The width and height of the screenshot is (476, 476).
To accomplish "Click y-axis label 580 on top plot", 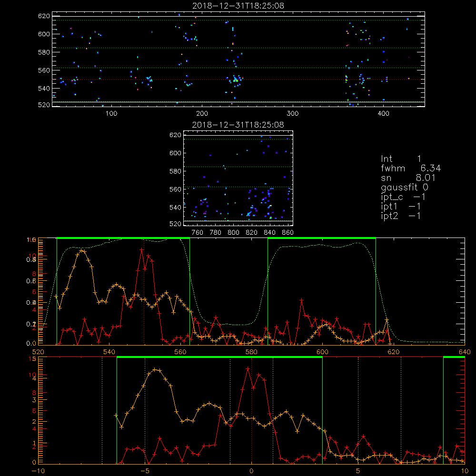I will (x=44, y=52).
